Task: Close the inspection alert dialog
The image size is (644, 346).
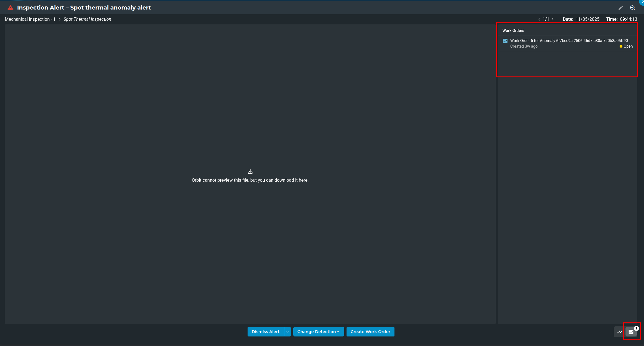Action: 642,2
